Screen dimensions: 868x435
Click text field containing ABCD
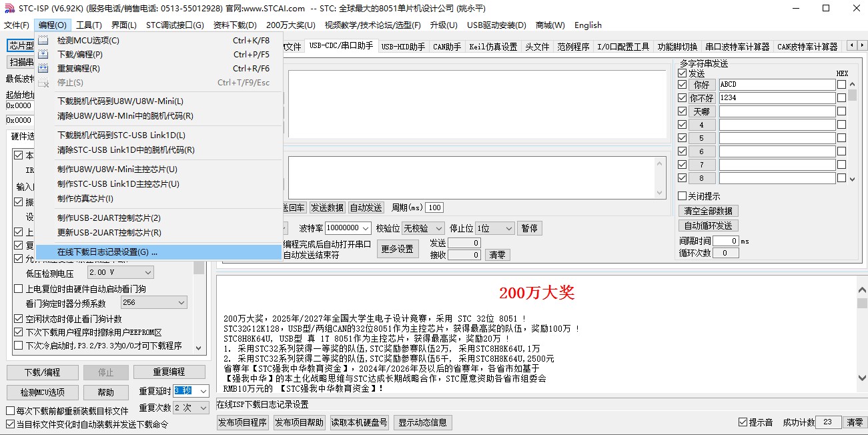pyautogui.click(x=777, y=85)
